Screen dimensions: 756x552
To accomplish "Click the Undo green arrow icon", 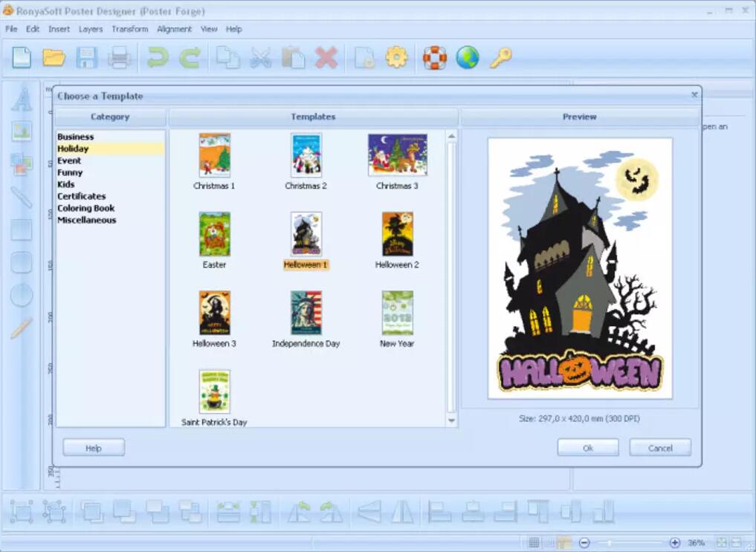I will 158,57.
